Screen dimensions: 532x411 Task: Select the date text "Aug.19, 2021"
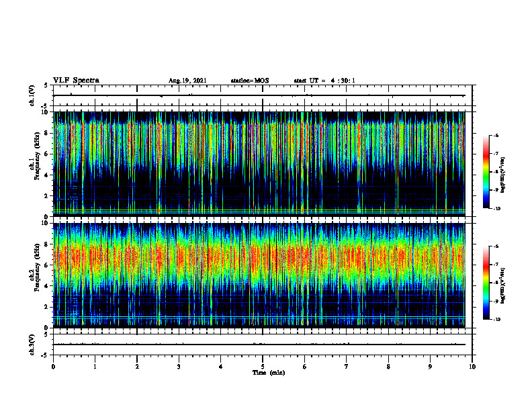[x=187, y=81]
